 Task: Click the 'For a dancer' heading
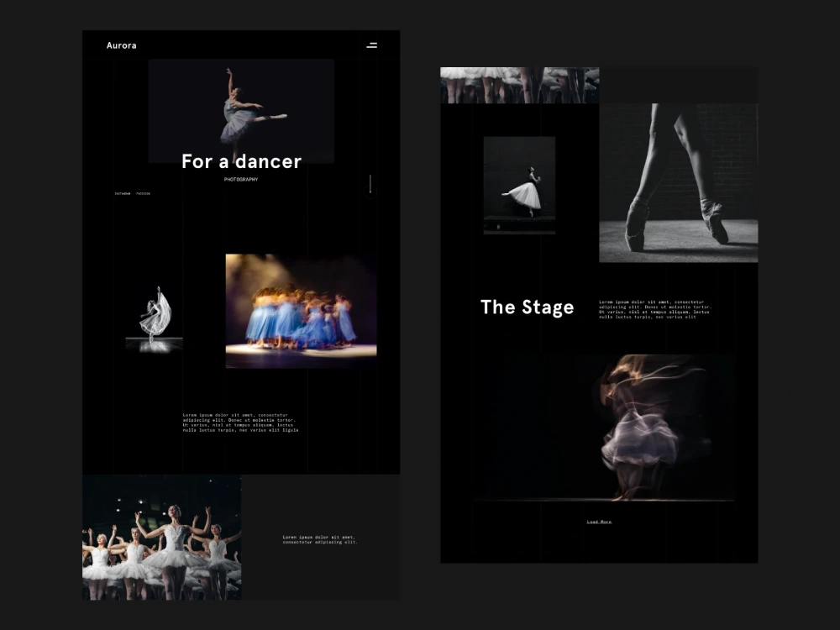242,161
